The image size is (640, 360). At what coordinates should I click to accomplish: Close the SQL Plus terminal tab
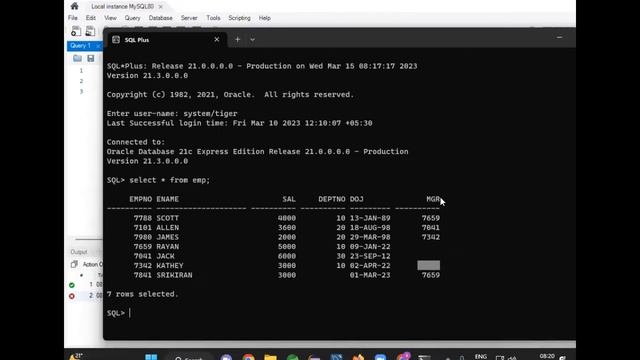(217, 40)
